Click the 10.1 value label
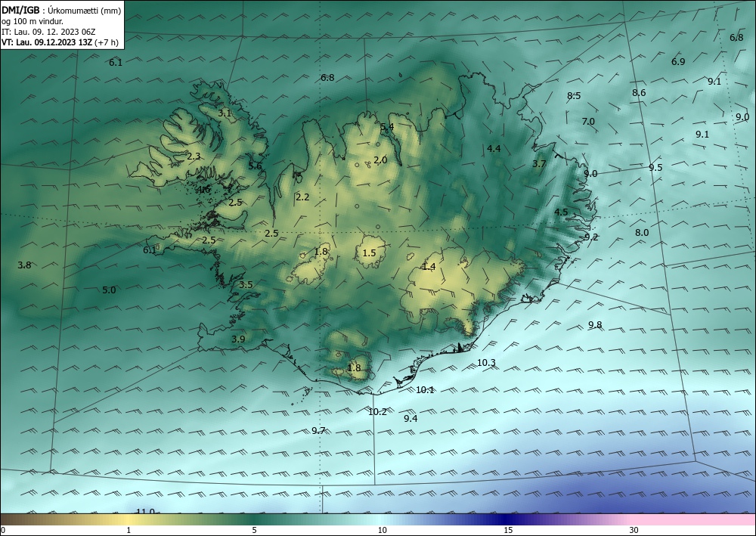The height and width of the screenshot is (536, 756). pos(425,390)
